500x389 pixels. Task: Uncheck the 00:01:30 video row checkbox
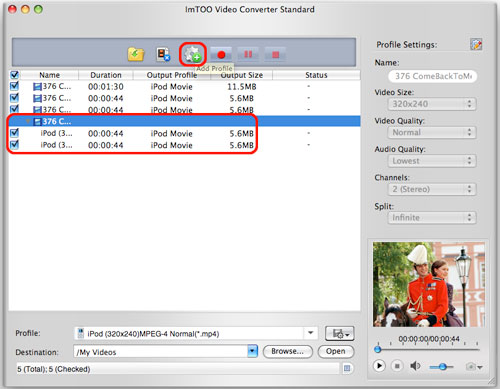pyautogui.click(x=14, y=86)
